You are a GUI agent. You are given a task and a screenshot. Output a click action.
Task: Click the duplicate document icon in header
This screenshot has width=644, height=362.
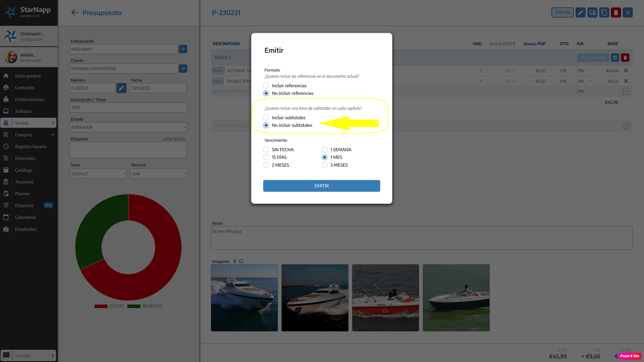pyautogui.click(x=604, y=13)
